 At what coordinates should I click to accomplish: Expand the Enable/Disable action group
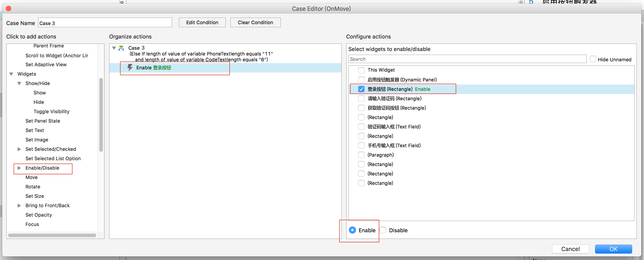[x=19, y=168]
